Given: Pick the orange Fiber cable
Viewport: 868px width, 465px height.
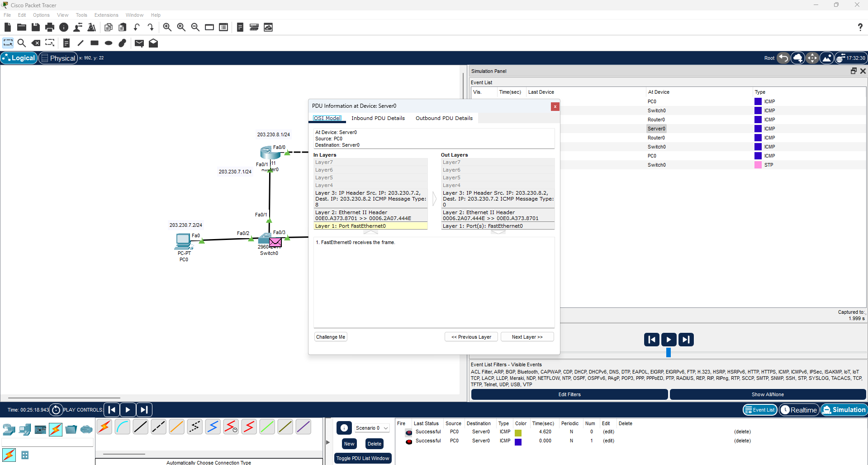Looking at the screenshot, I should [176, 427].
